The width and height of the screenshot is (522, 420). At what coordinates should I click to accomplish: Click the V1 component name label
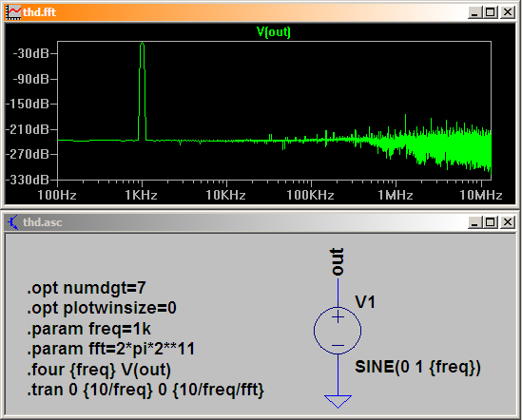[x=365, y=302]
